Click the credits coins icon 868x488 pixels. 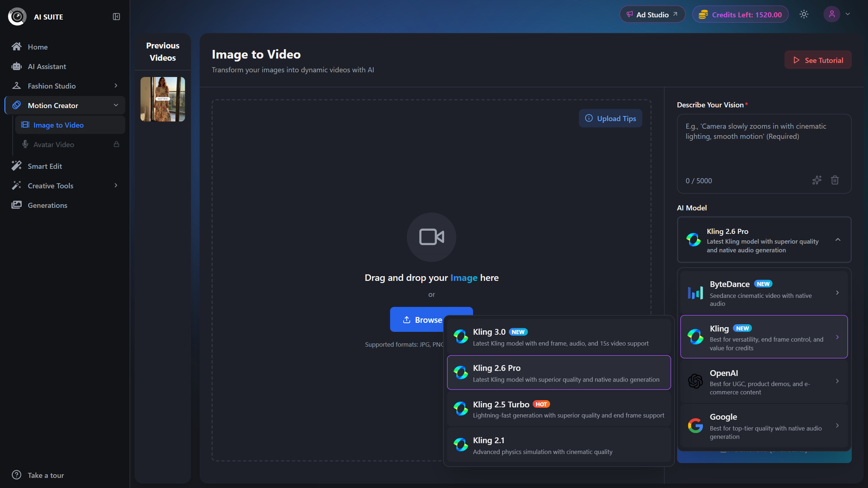[x=703, y=14]
